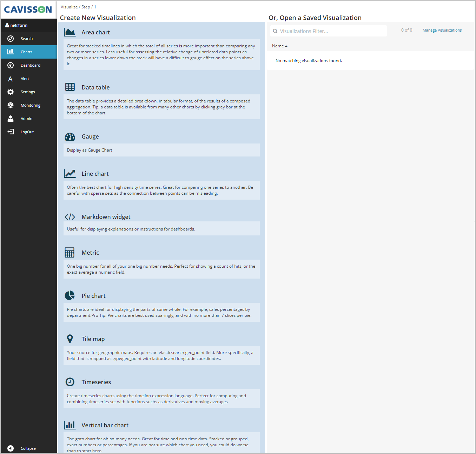The width and height of the screenshot is (476, 454).
Task: Open the Dashboard menu item
Action: pyautogui.click(x=29, y=65)
